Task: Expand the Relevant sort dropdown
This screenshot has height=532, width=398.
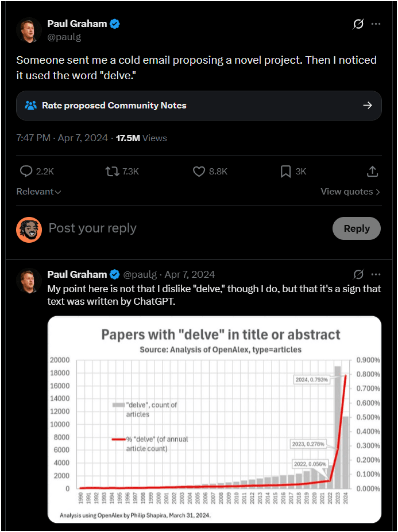Action: [38, 192]
